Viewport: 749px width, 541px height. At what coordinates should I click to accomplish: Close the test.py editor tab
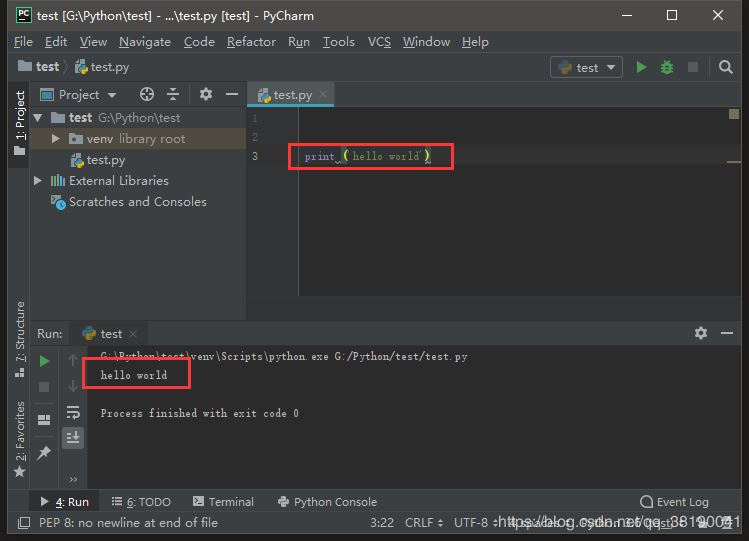[323, 94]
